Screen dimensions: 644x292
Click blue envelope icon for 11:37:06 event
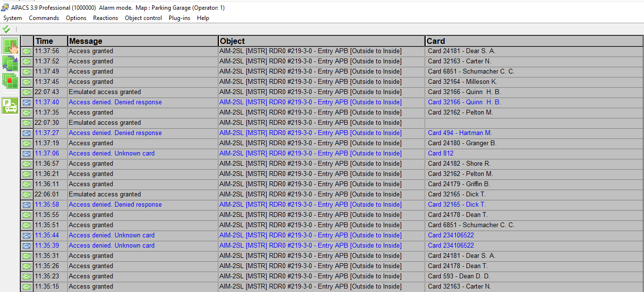click(x=26, y=154)
